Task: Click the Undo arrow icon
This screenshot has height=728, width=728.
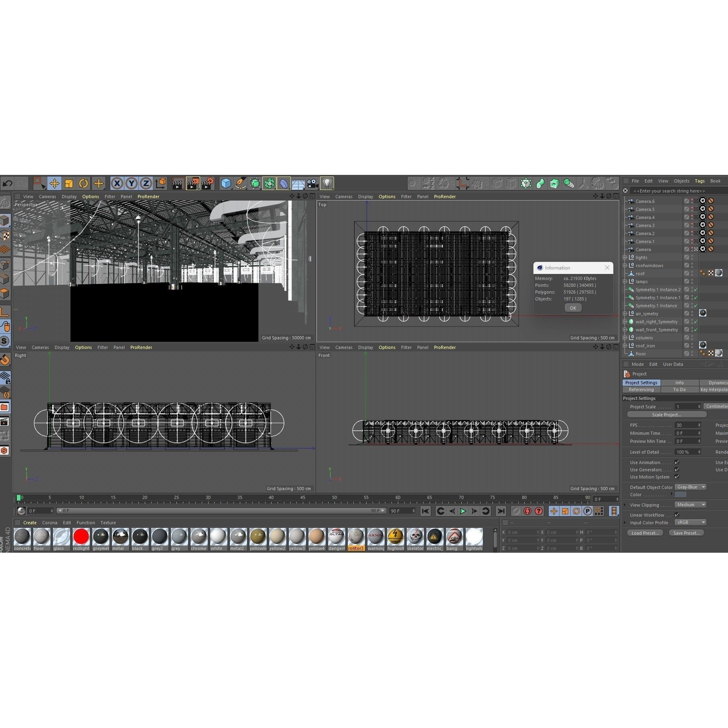Action: [x=7, y=184]
